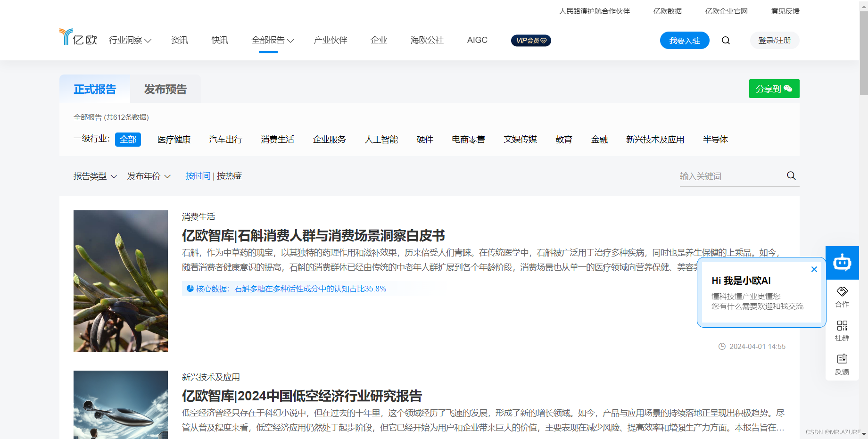Switch to 正式报告 tab
Image resolution: width=868 pixels, height=439 pixels.
(95, 89)
